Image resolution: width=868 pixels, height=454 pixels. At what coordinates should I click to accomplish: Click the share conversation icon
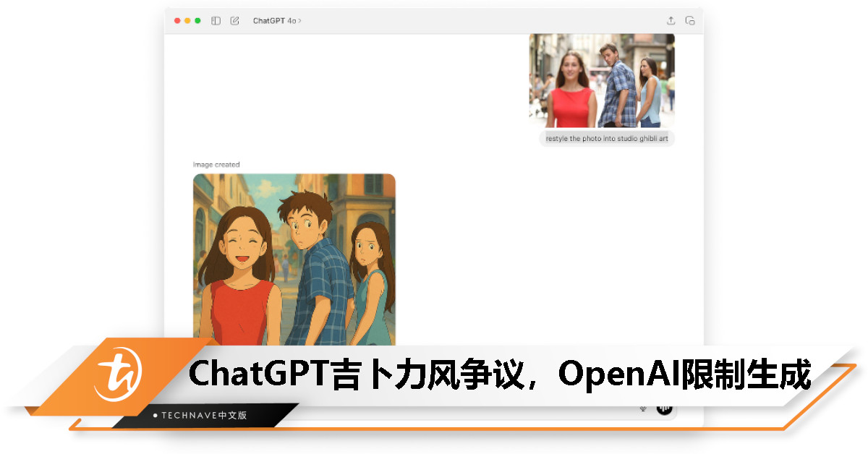tap(671, 21)
